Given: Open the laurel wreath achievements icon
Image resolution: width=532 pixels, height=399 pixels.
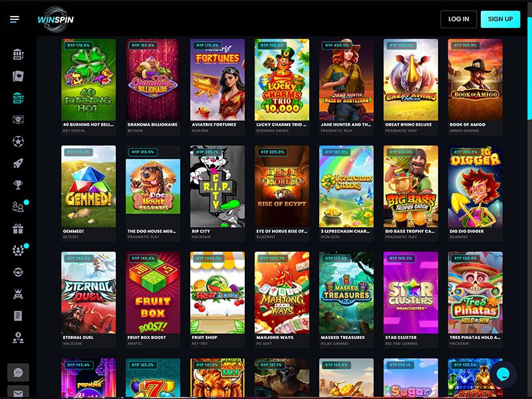Looking at the screenshot, I should coord(18,251).
